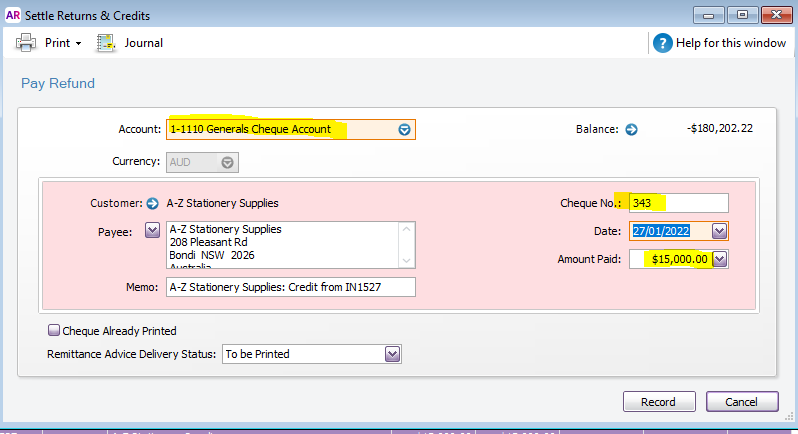
Task: Click the Balance zoom arrow icon
Action: (x=631, y=129)
